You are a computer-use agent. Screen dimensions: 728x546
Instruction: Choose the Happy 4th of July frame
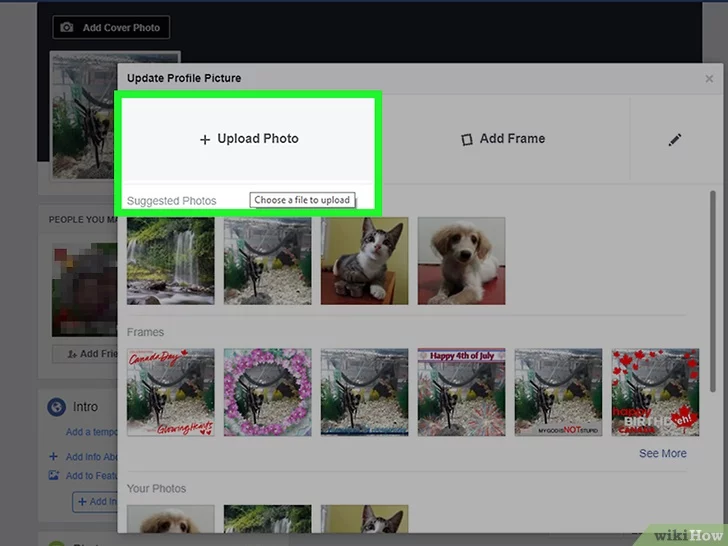tap(462, 392)
